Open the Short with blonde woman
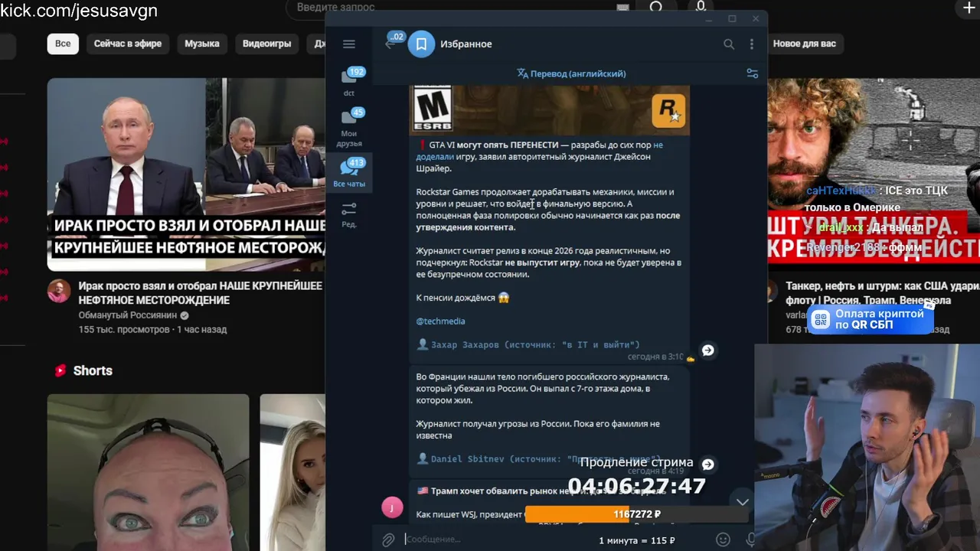 pyautogui.click(x=292, y=472)
